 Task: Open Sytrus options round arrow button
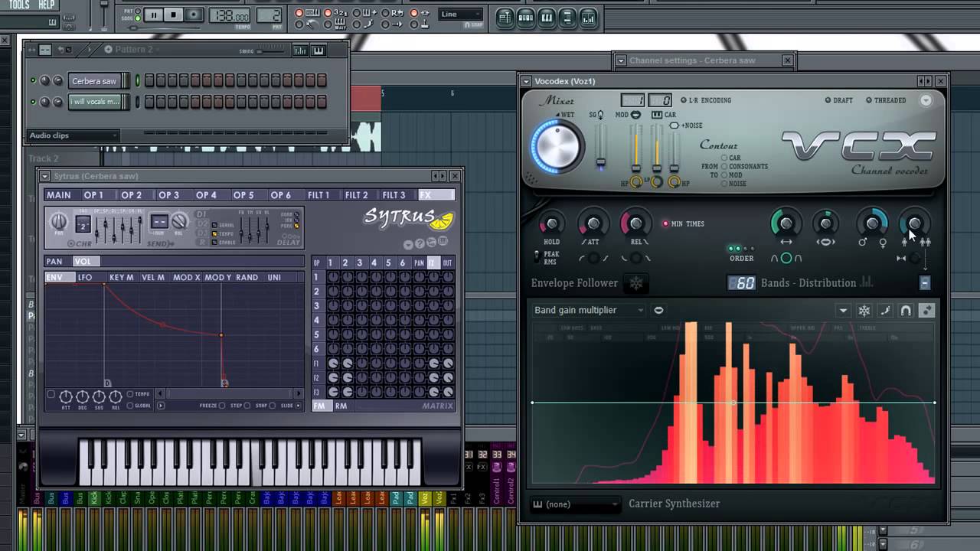click(408, 244)
